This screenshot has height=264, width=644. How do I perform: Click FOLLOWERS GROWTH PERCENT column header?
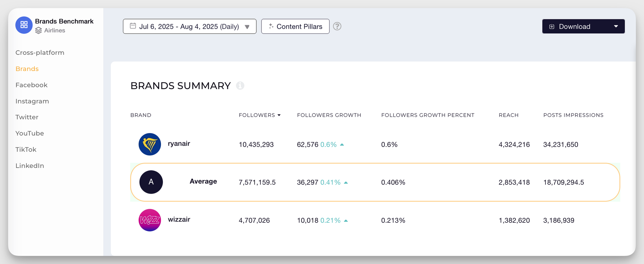tap(428, 115)
